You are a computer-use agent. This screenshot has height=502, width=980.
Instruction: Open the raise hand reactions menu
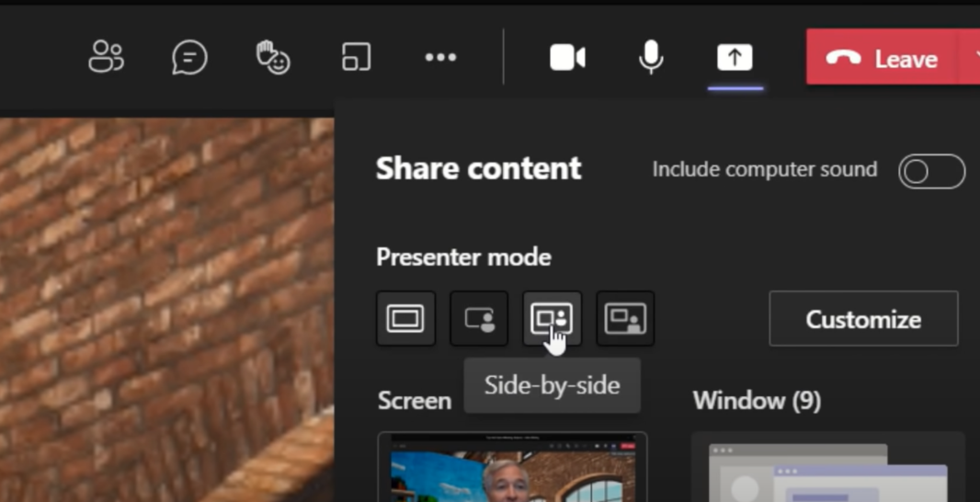[x=272, y=58]
